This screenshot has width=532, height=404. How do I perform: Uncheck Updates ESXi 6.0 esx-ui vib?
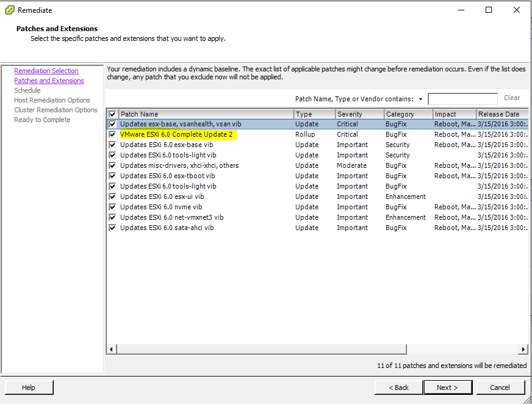(112, 197)
